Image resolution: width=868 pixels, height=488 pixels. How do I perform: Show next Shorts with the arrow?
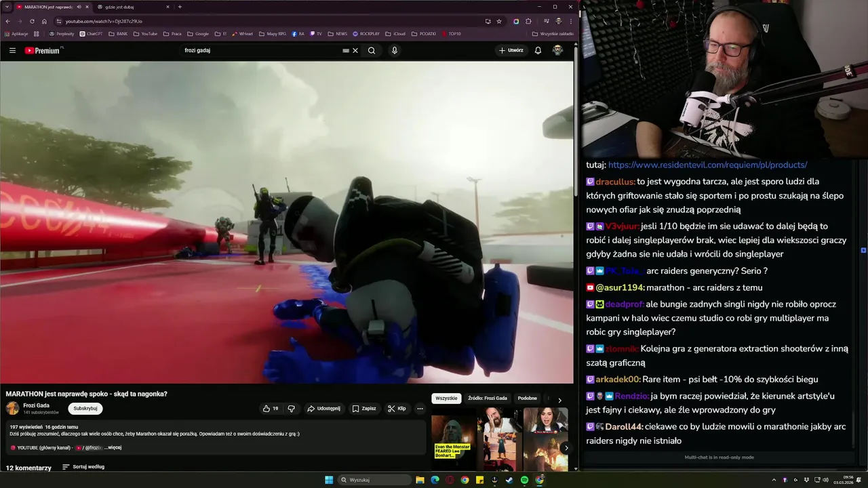(x=566, y=447)
